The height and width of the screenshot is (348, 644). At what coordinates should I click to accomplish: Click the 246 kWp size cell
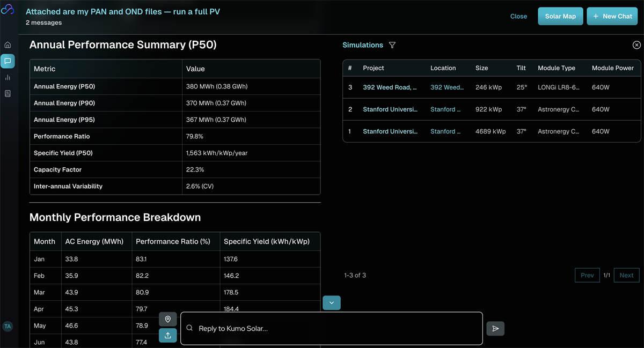(x=488, y=87)
